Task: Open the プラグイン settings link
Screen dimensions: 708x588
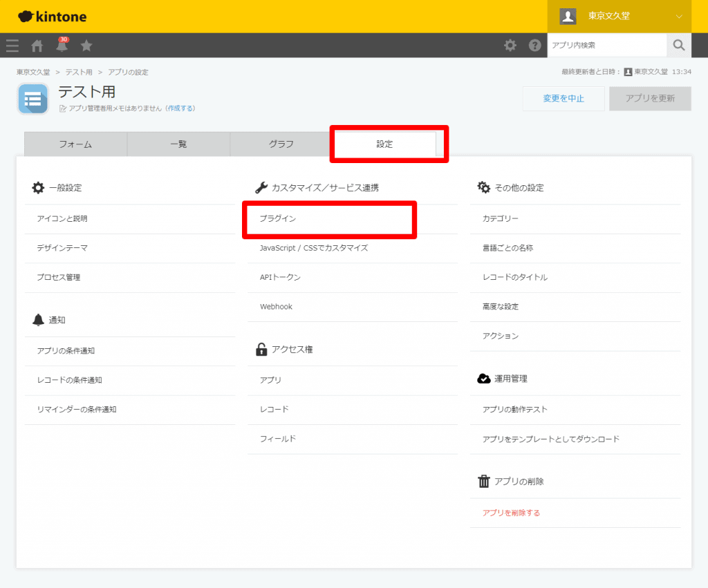Action: point(278,218)
